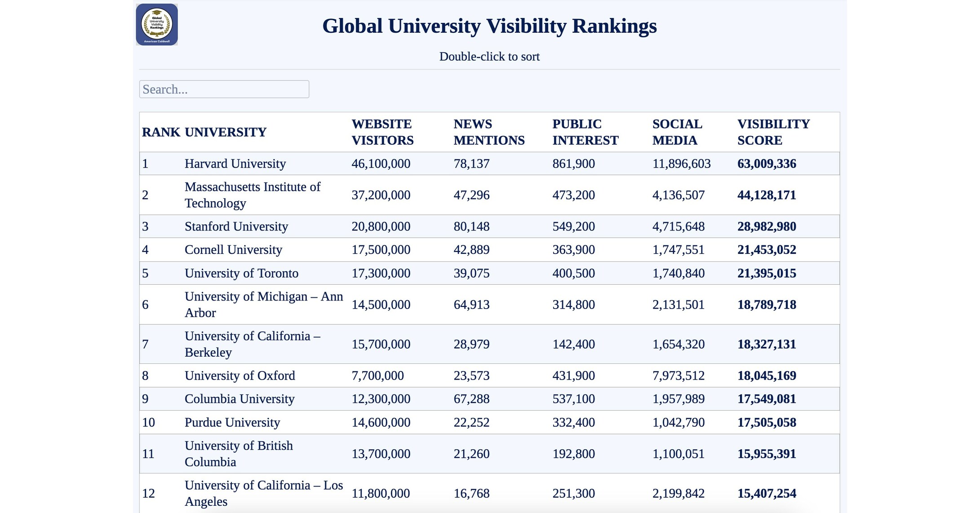Select the Harvard University row

pyautogui.click(x=235, y=163)
